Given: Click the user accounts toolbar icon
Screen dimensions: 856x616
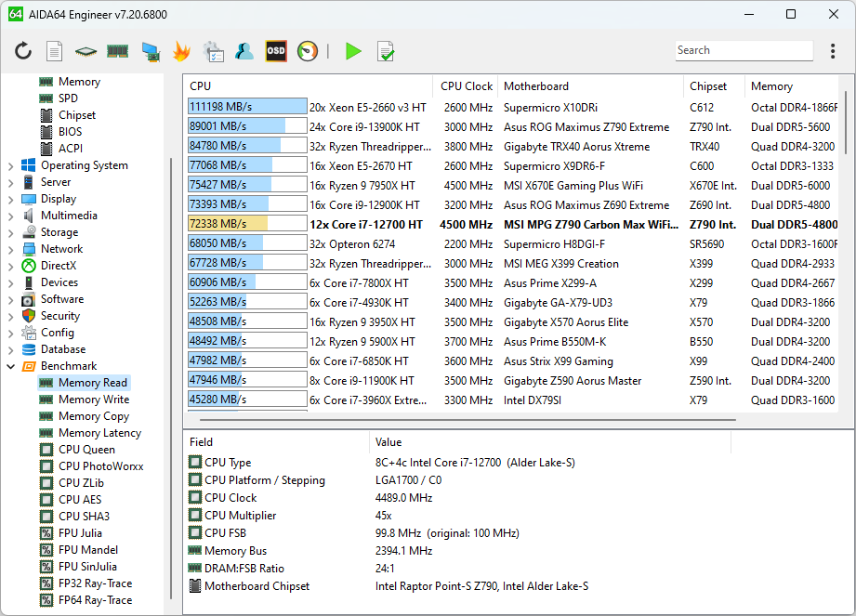Looking at the screenshot, I should click(244, 51).
